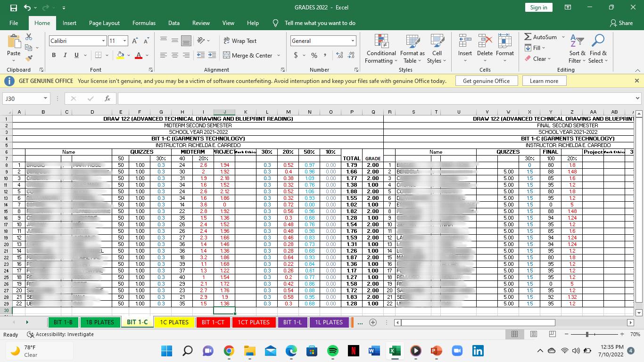Open the AutoSum dropdown arrow

(563, 37)
